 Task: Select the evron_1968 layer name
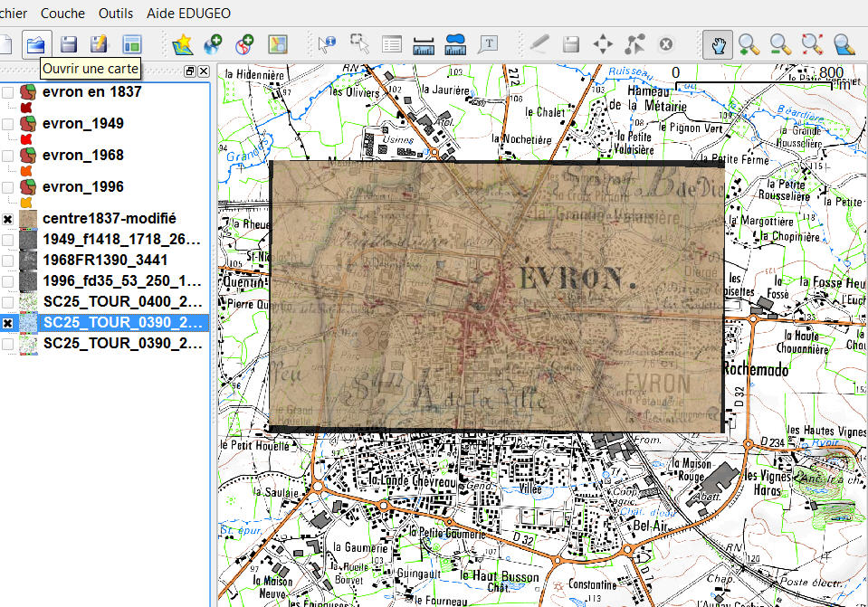coord(83,156)
